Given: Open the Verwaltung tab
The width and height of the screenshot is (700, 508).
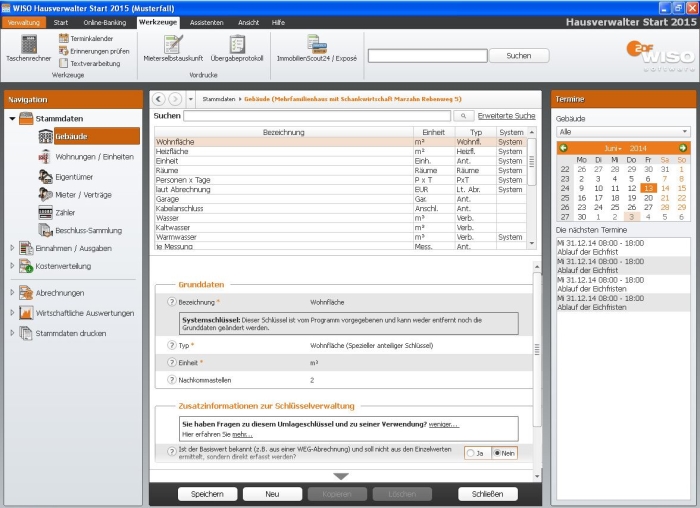Looking at the screenshot, I should click(24, 22).
